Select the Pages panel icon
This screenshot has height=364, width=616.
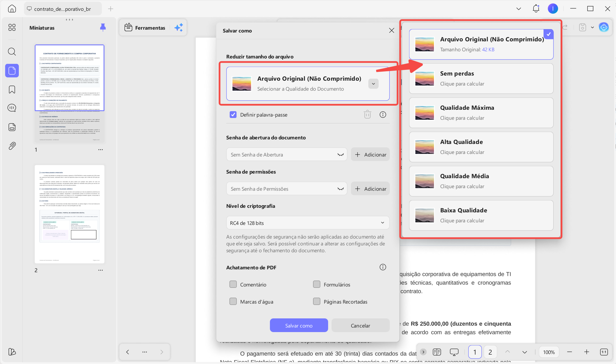[12, 70]
